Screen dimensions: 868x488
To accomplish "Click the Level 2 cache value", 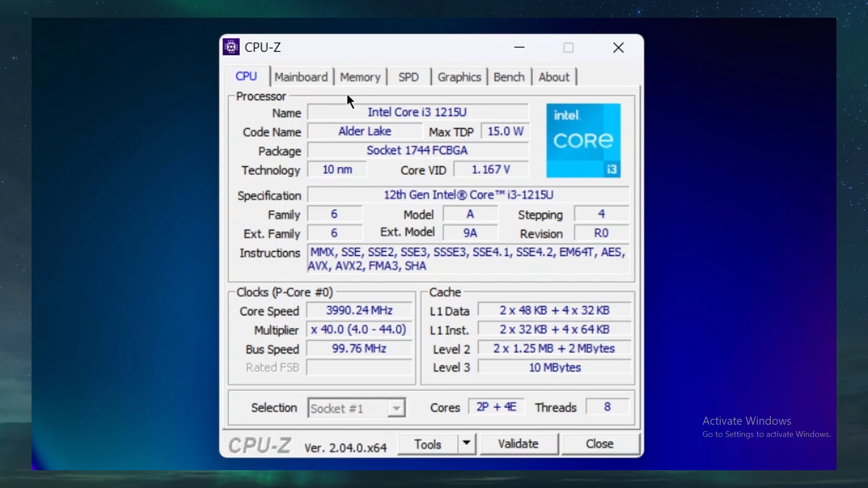I will [554, 348].
